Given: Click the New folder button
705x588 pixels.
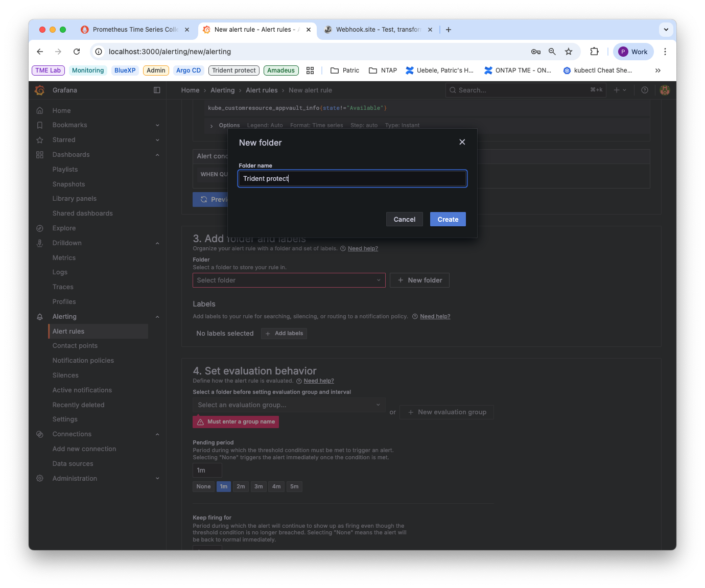Looking at the screenshot, I should pyautogui.click(x=419, y=280).
